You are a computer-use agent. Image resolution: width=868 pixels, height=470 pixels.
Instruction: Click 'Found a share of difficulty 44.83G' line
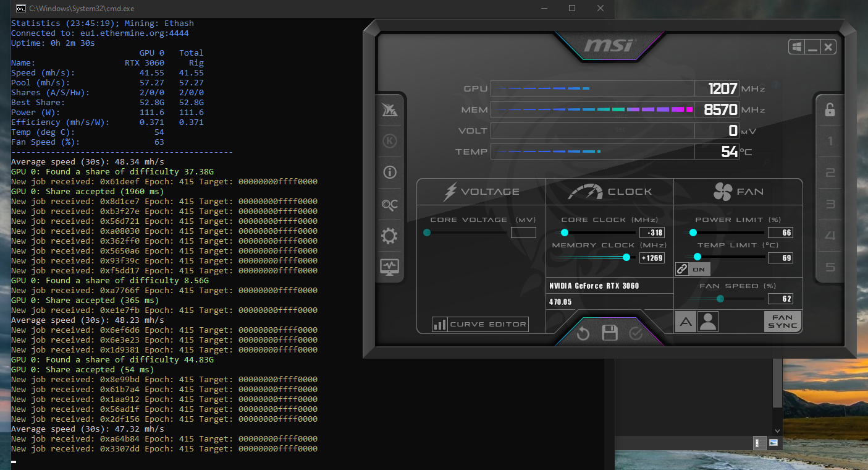[112, 359]
